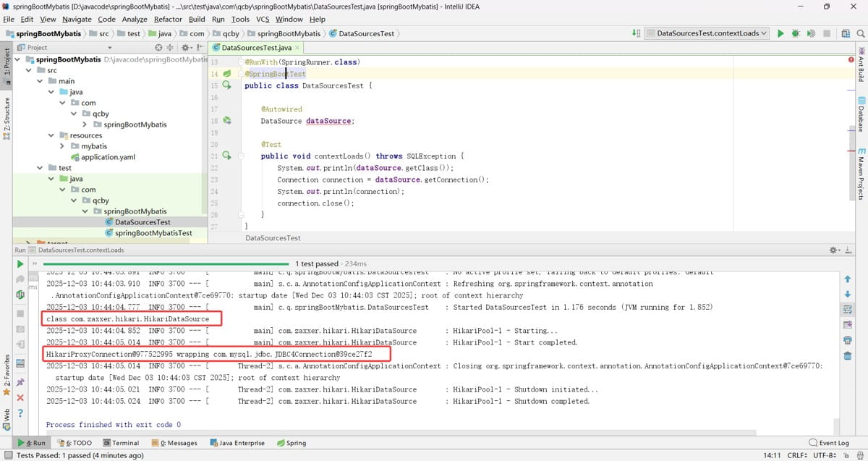
Task: Close the DataSourcesTest.java editor tab
Action: coord(297,48)
